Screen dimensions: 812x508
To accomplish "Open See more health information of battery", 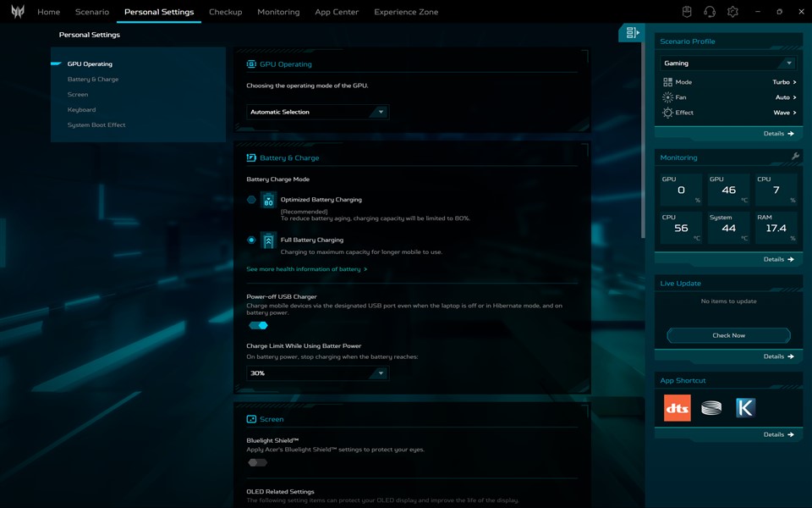I will pyautogui.click(x=306, y=269).
